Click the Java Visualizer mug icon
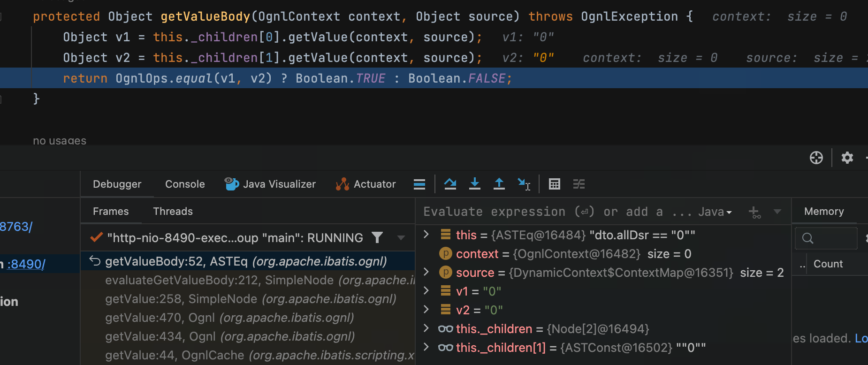868x365 pixels. (232, 184)
